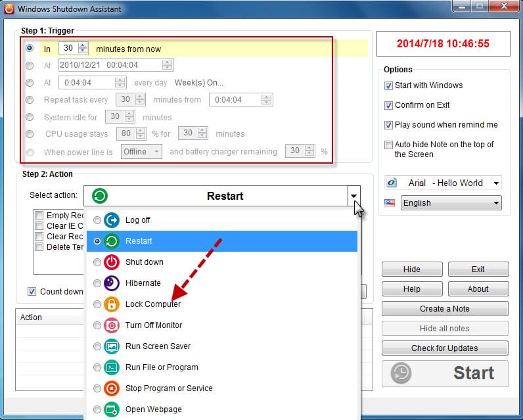The width and height of the screenshot is (523, 420).
Task: Click the blue Log off icon
Action: 112,220
